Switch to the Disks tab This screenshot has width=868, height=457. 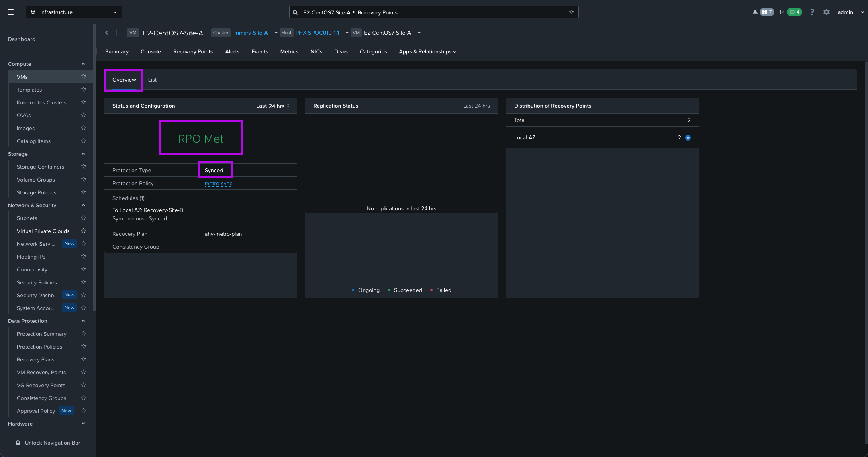tap(341, 52)
